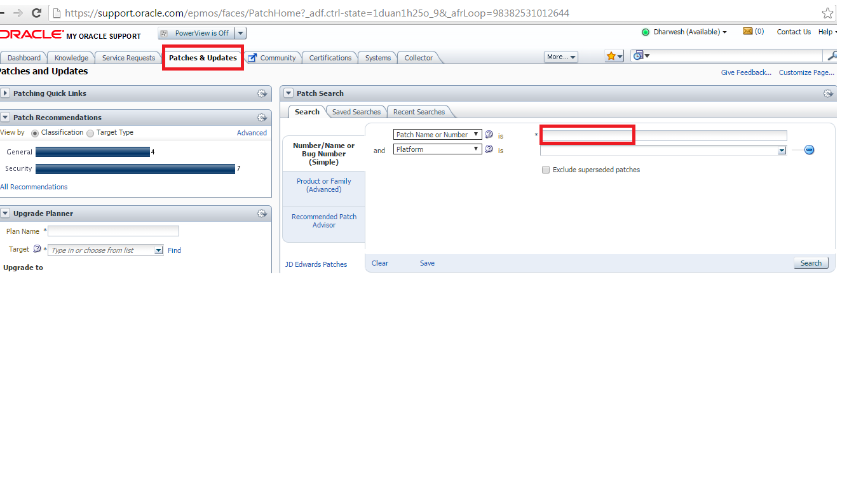Open the Patch Search panel actions gear icon
Viewport: 868px width, 488px height.
(x=828, y=93)
